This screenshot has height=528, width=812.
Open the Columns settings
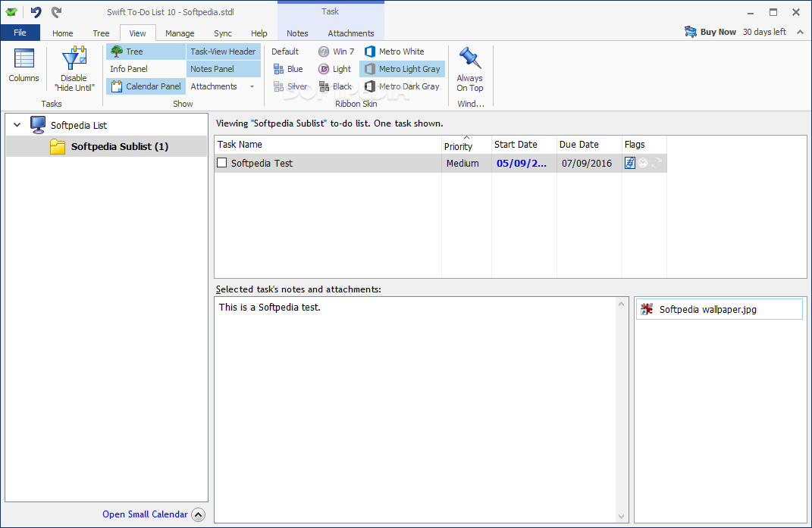pos(24,65)
